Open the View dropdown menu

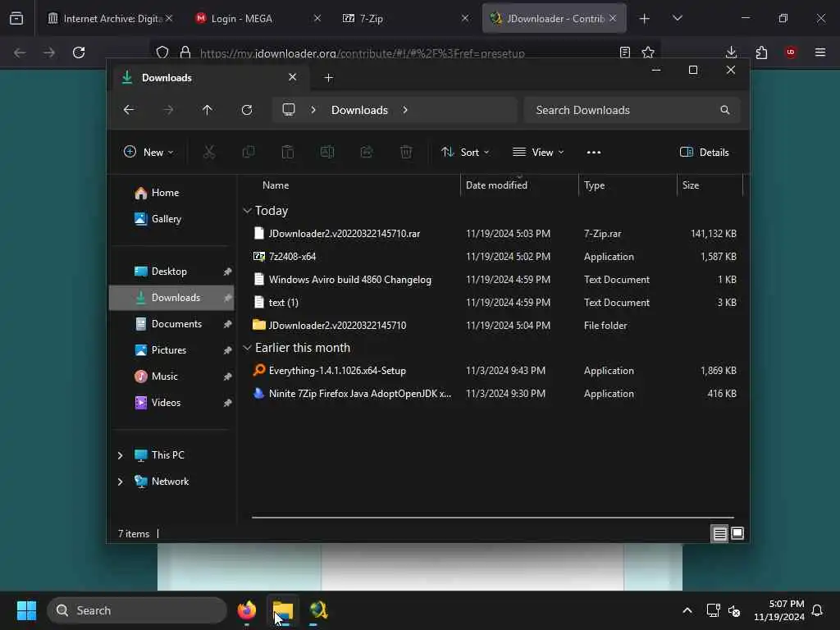(x=538, y=152)
